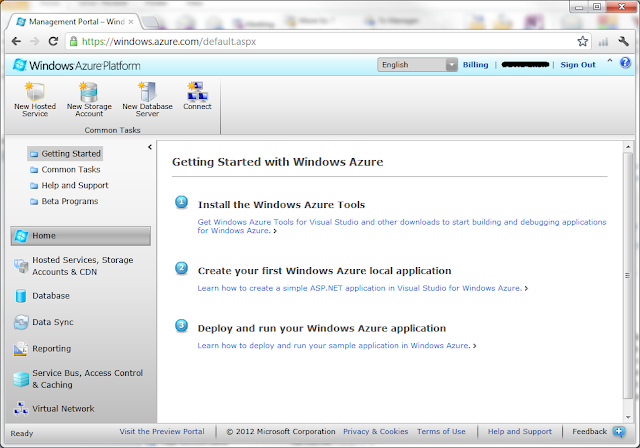This screenshot has height=448, width=640.
Task: Click the New Hosted Service icon
Action: click(35, 91)
